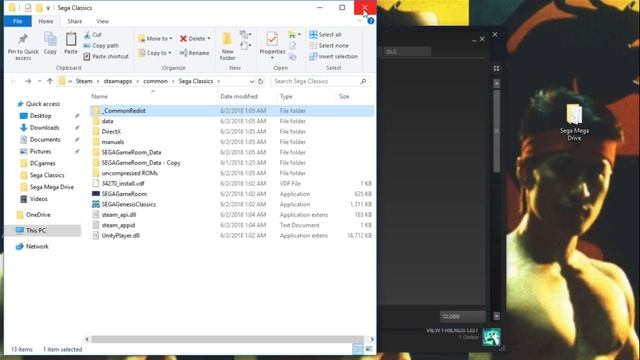Open address bar history dropdown

[251, 81]
